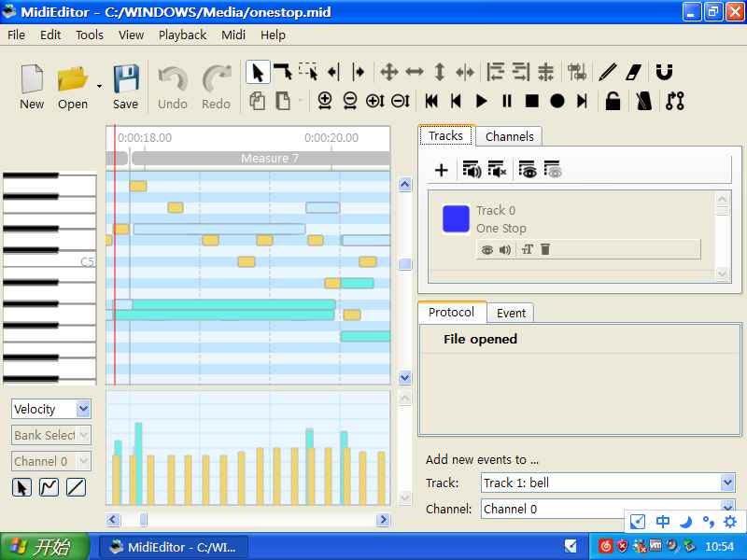Open the Velocity dropdown
The image size is (747, 560).
[51, 409]
